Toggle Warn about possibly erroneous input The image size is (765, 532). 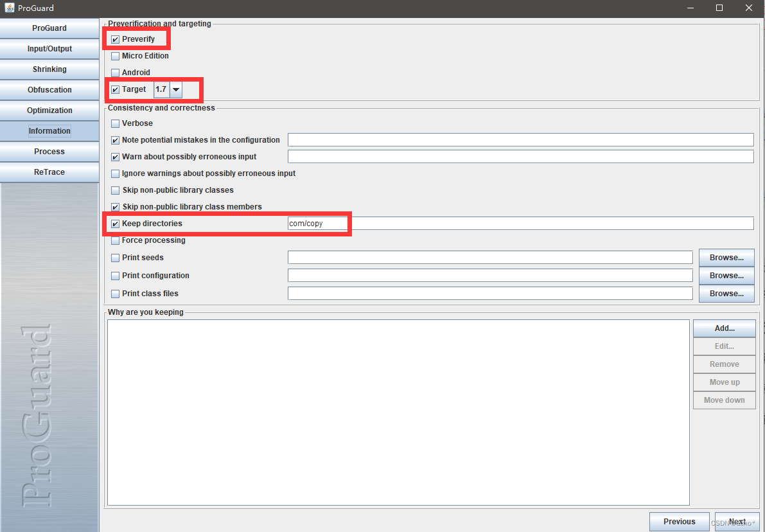[x=115, y=157]
